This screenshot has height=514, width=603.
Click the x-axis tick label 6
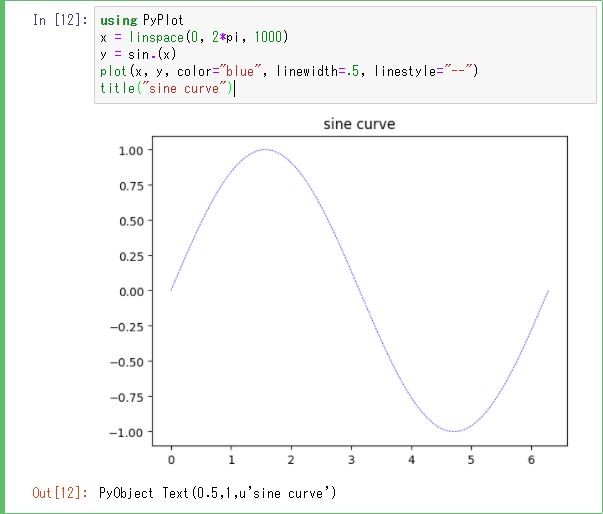click(531, 460)
